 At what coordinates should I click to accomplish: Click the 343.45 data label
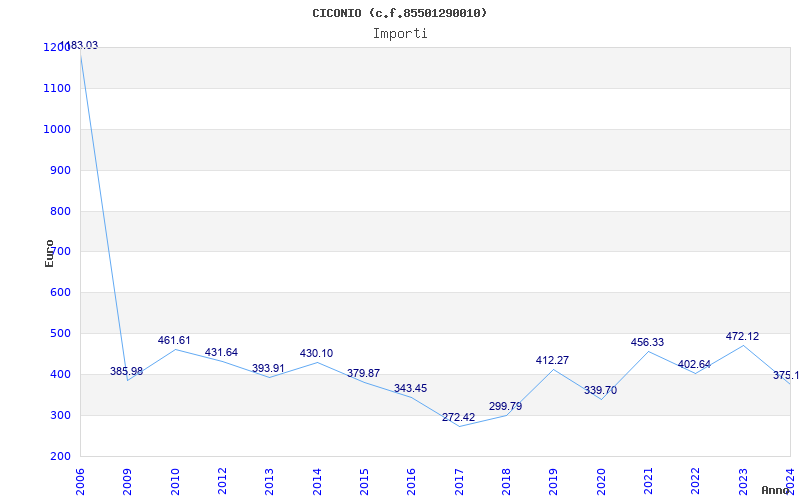tap(411, 389)
